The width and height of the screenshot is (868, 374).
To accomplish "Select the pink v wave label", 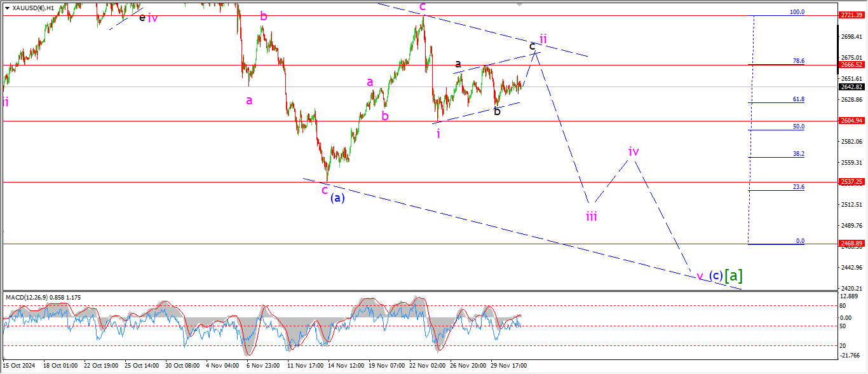I will [700, 277].
